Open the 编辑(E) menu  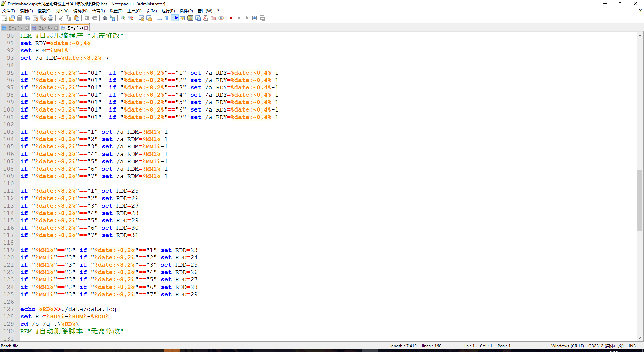point(26,11)
